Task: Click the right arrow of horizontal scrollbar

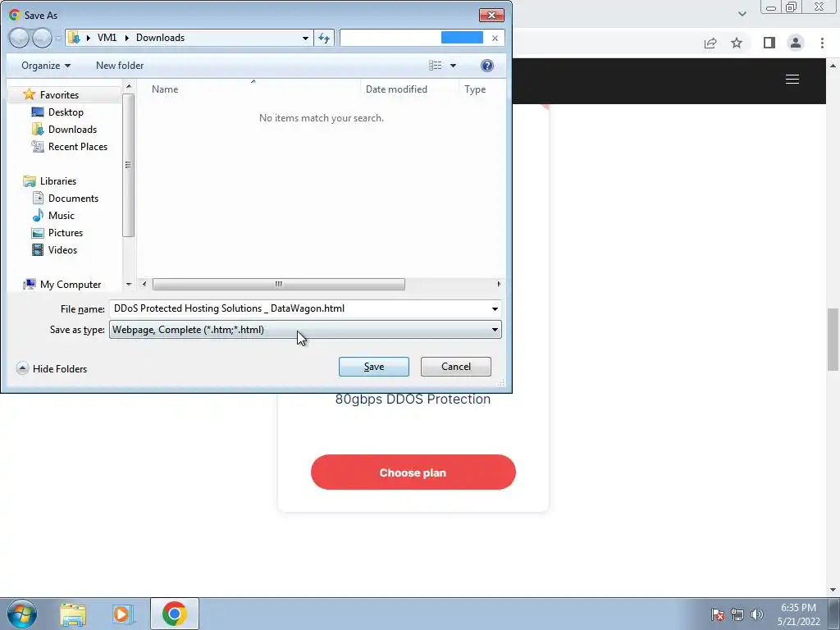Action: click(499, 284)
